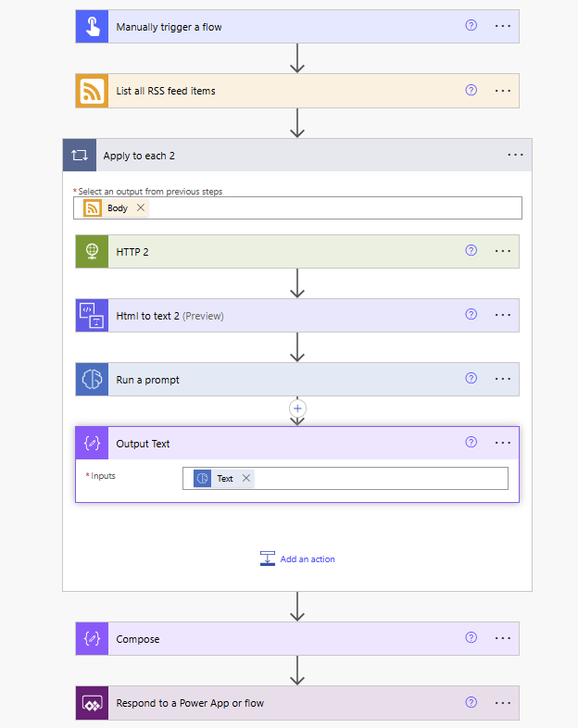Open help for Manually trigger a flow
Image resolution: width=578 pixels, height=728 pixels.
471,26
